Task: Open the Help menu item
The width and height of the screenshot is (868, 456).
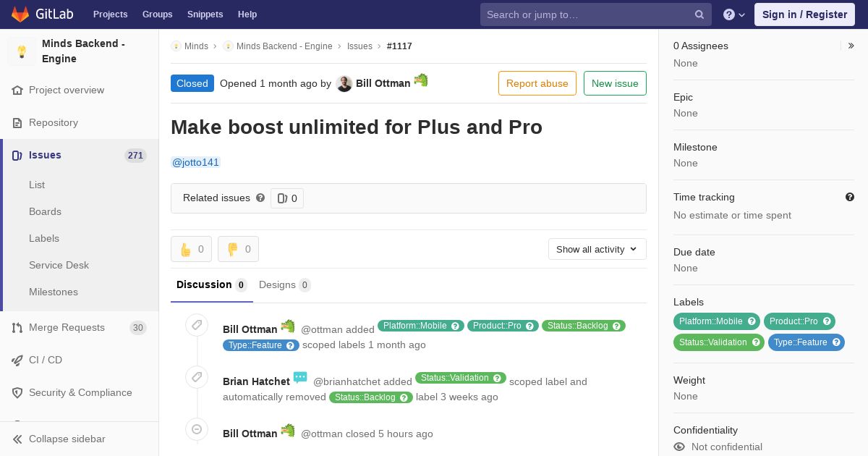Action: (247, 14)
